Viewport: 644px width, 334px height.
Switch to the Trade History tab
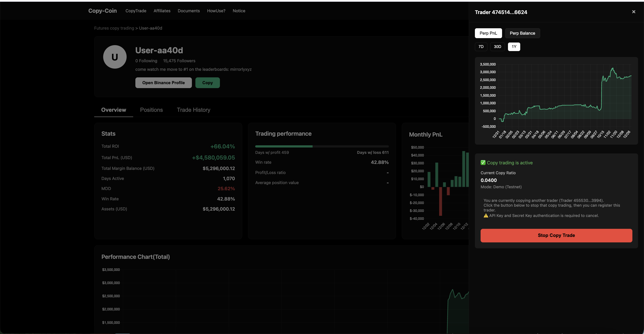pos(193,110)
